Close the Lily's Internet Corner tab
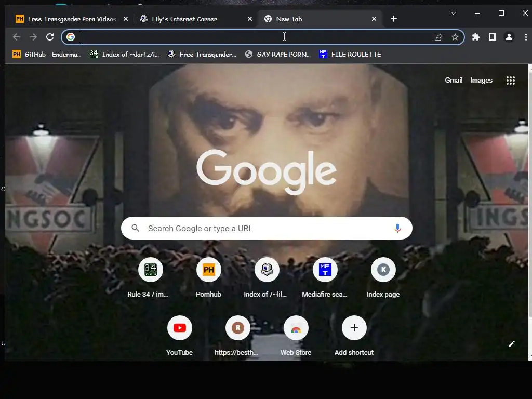 [x=250, y=19]
